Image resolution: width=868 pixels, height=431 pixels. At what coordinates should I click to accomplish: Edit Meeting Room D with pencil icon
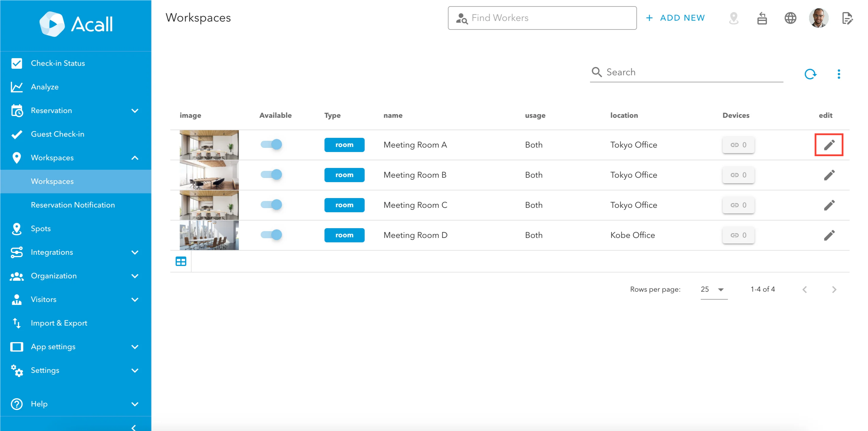tap(829, 235)
